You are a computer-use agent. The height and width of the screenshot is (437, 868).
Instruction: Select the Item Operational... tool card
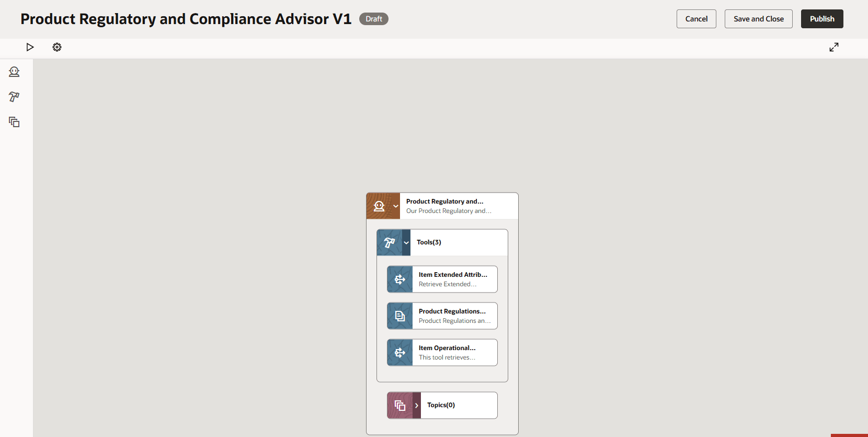[x=442, y=353]
